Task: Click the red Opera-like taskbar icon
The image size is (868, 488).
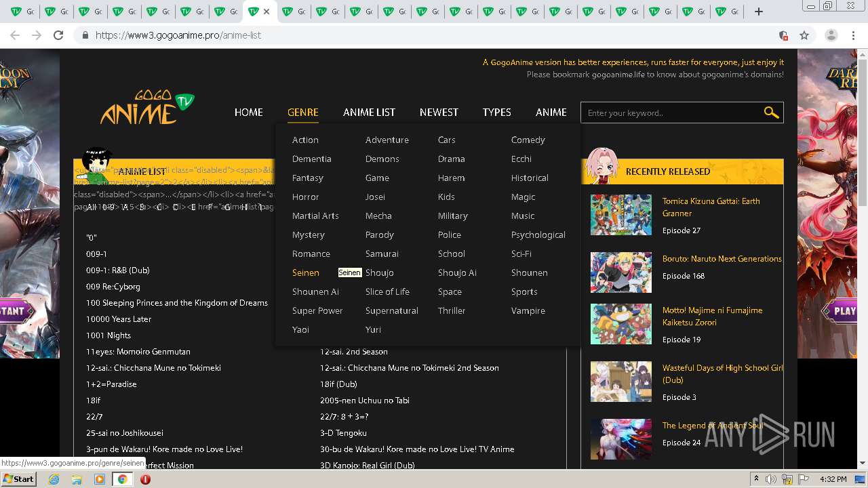Action: click(145, 479)
